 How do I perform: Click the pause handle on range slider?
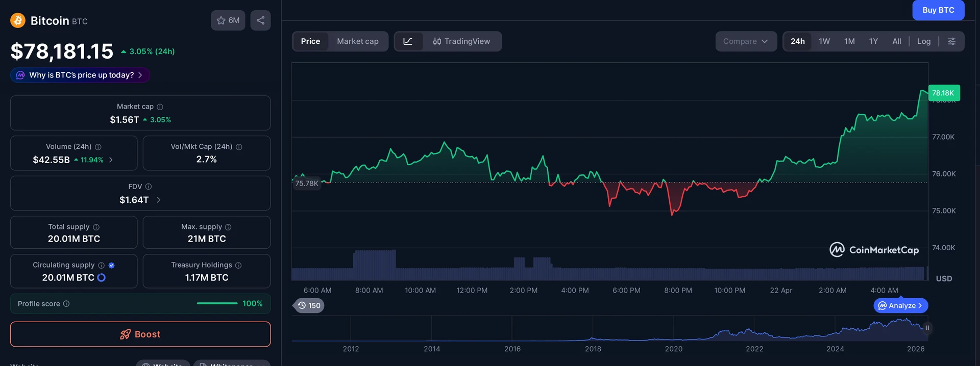tap(927, 328)
